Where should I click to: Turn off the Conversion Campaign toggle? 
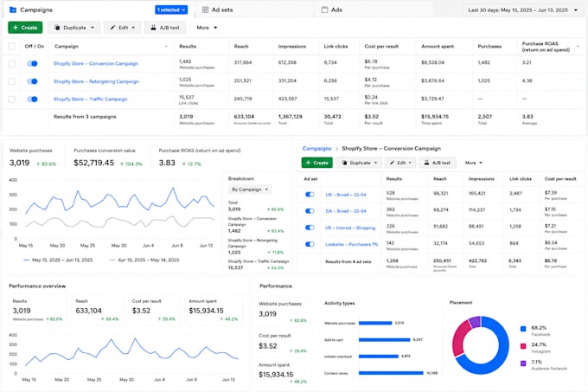pos(32,63)
